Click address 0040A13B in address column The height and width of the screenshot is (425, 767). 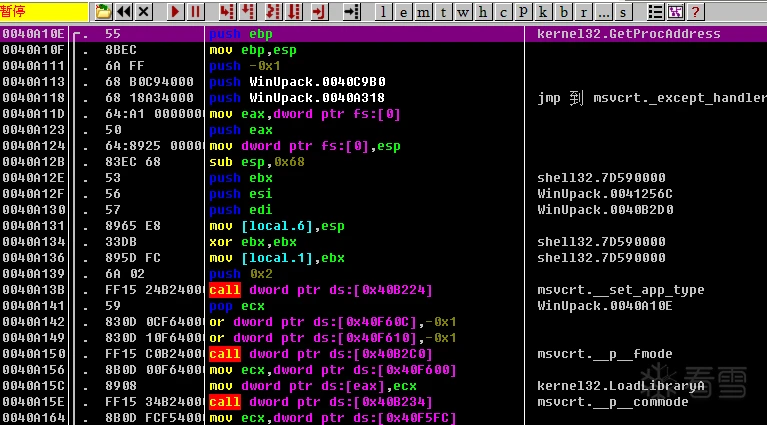[x=33, y=290]
